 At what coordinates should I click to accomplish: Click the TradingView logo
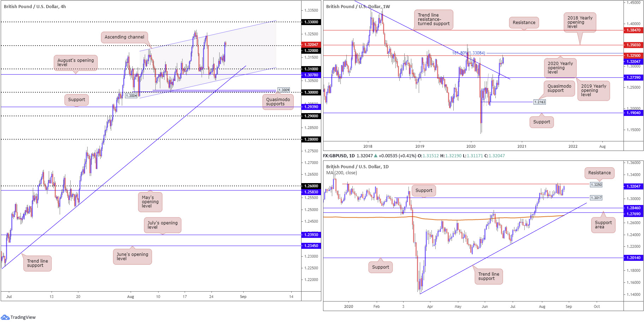pos(18,317)
